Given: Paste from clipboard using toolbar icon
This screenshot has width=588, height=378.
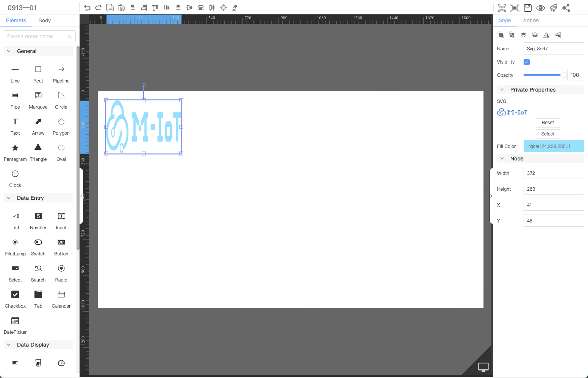Looking at the screenshot, I should coord(121,7).
